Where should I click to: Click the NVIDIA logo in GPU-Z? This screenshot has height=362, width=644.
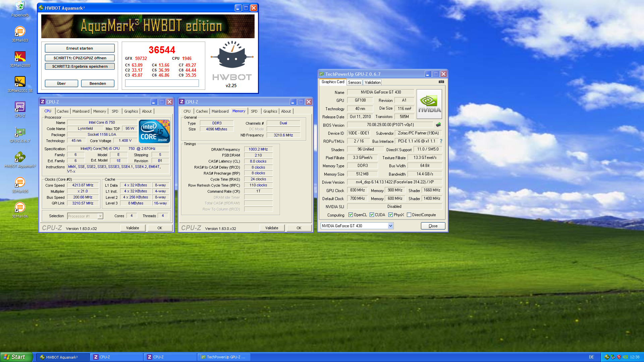pos(429,104)
